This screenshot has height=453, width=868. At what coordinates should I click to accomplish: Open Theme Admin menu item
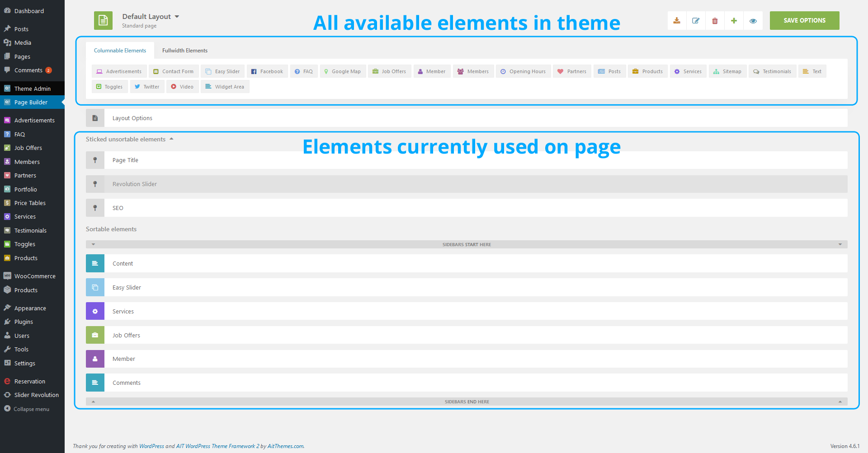(x=32, y=89)
